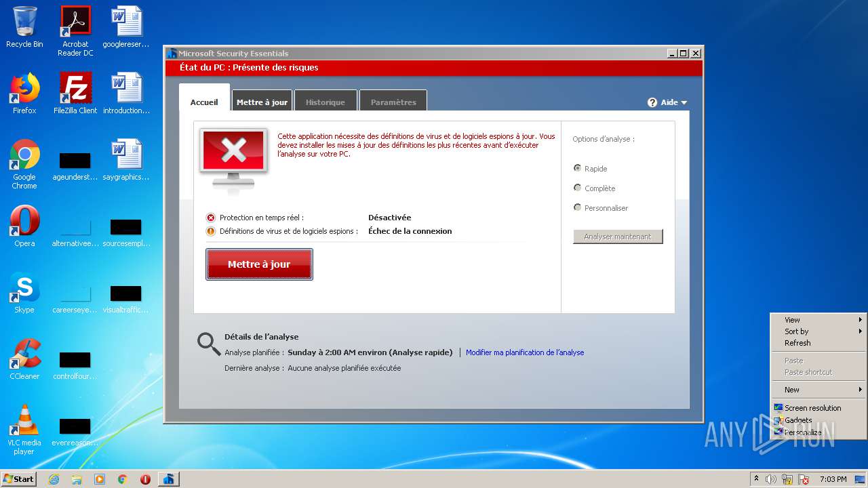Open the googlereser Word document icon
This screenshot has height=488, width=868.
click(x=126, y=27)
